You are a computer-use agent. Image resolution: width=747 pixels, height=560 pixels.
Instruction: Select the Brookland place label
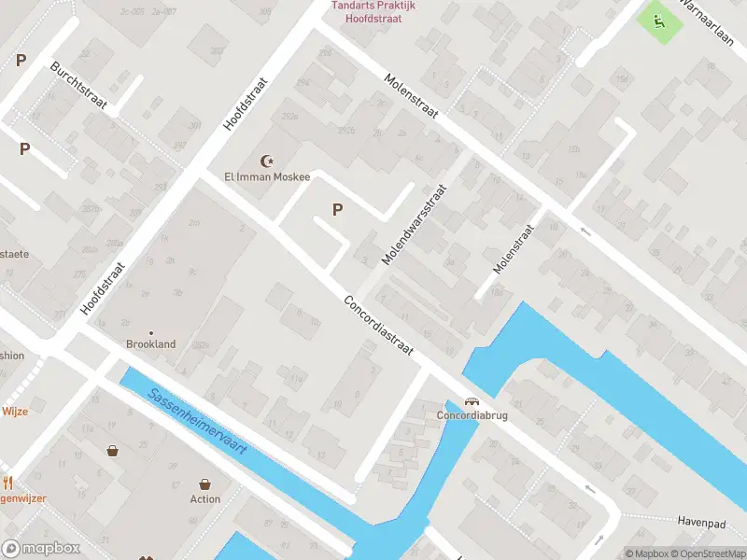(151, 343)
